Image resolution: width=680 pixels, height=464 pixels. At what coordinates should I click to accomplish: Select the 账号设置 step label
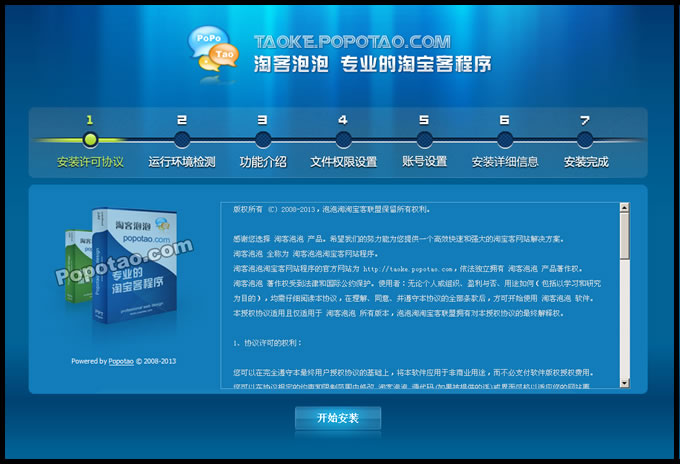[424, 162]
